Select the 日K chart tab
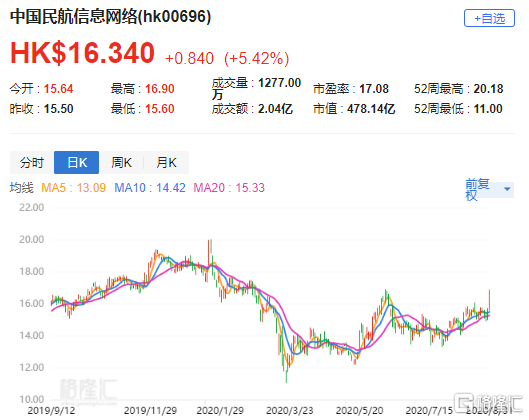 (77, 163)
